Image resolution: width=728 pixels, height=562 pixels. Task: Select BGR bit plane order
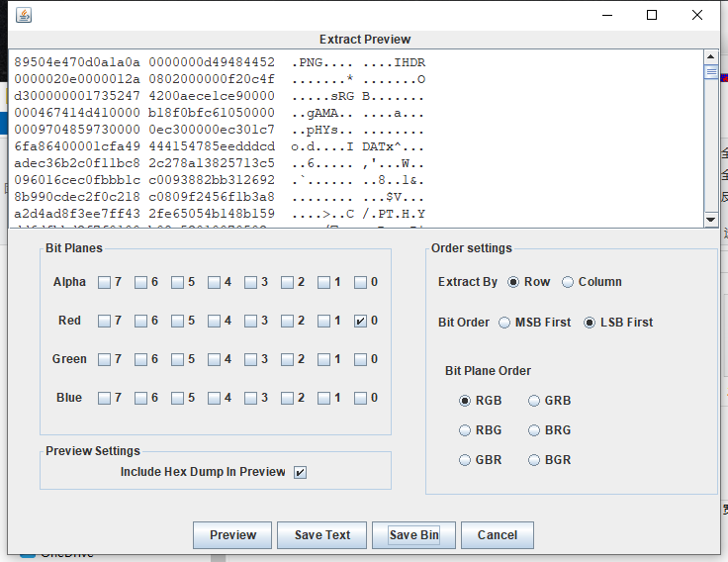point(534,460)
